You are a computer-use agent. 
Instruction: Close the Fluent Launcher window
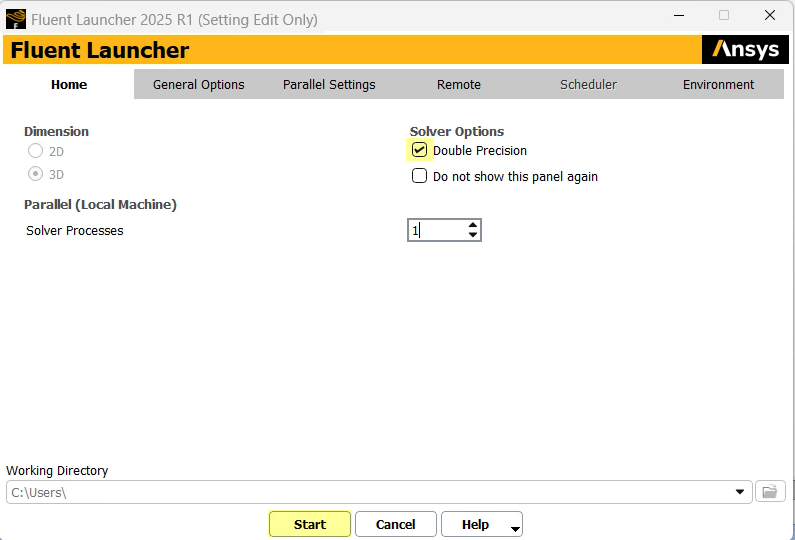(x=770, y=15)
